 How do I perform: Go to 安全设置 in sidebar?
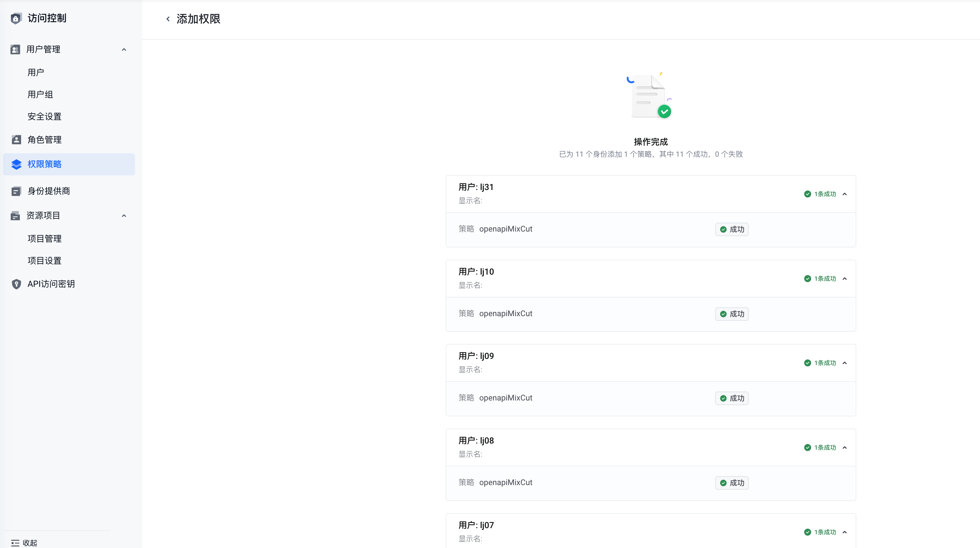point(44,116)
